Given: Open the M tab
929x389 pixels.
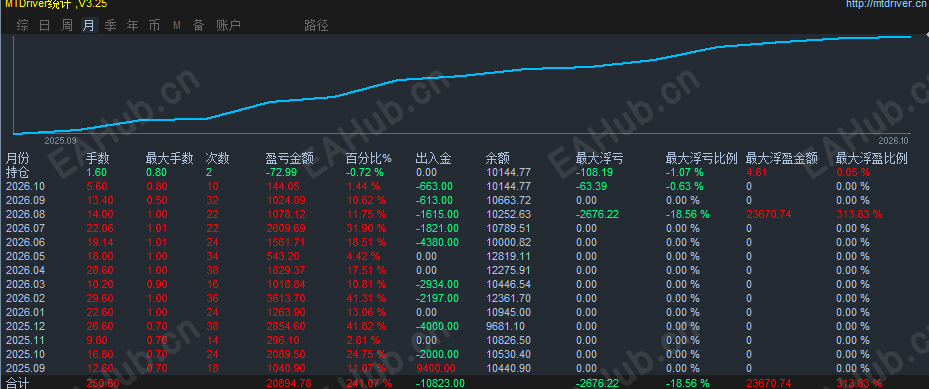Looking at the screenshot, I should click(177, 25).
